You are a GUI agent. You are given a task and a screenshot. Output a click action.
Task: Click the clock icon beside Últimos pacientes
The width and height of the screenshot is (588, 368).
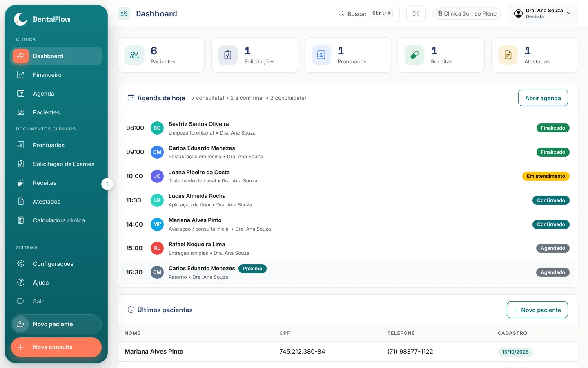point(131,310)
